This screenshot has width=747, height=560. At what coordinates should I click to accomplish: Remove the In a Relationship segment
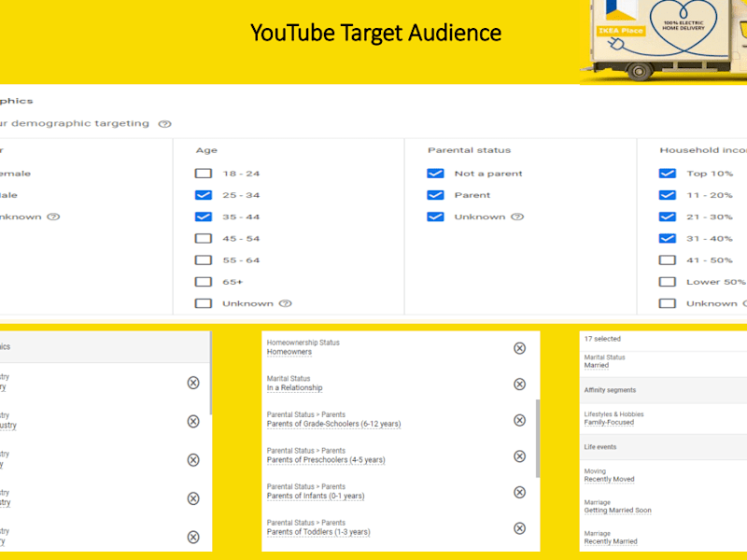[x=519, y=385]
